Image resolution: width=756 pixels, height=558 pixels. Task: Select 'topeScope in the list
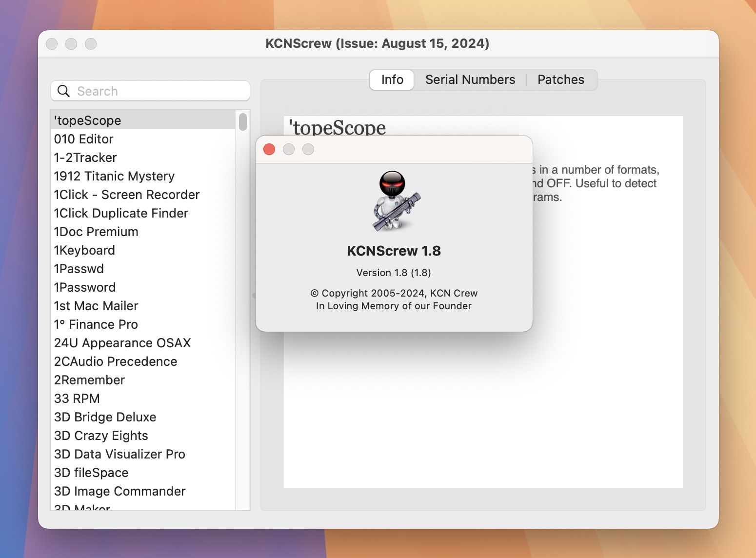(x=143, y=120)
